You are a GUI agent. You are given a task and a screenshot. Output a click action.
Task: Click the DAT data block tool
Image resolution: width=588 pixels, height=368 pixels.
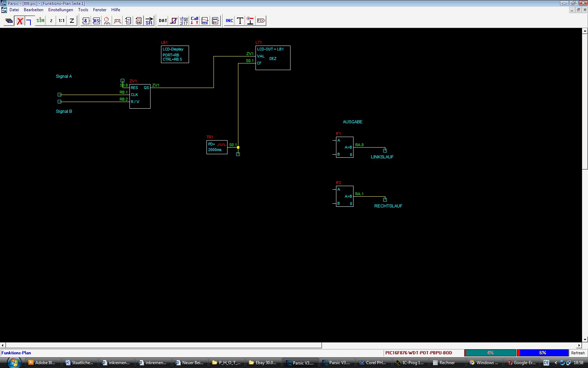click(x=163, y=21)
